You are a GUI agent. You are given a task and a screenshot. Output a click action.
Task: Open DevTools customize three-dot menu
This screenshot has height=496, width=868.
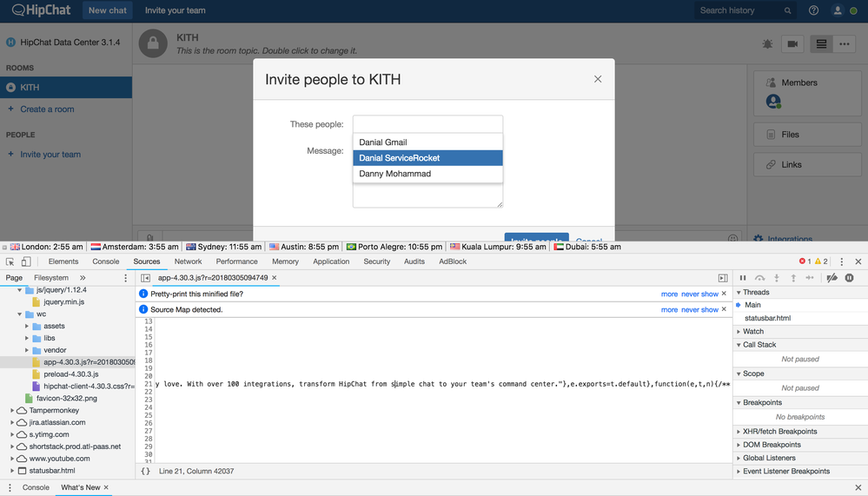click(841, 261)
